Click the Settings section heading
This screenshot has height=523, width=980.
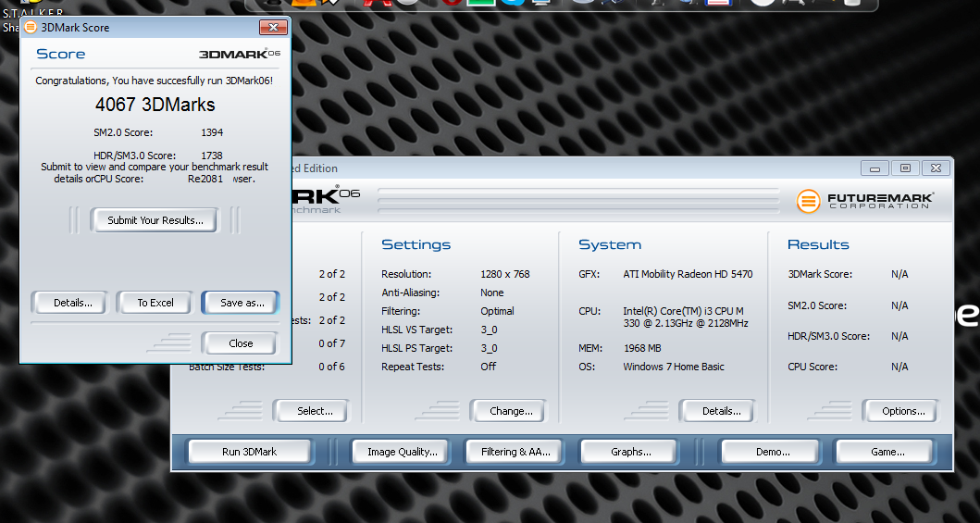(x=416, y=244)
